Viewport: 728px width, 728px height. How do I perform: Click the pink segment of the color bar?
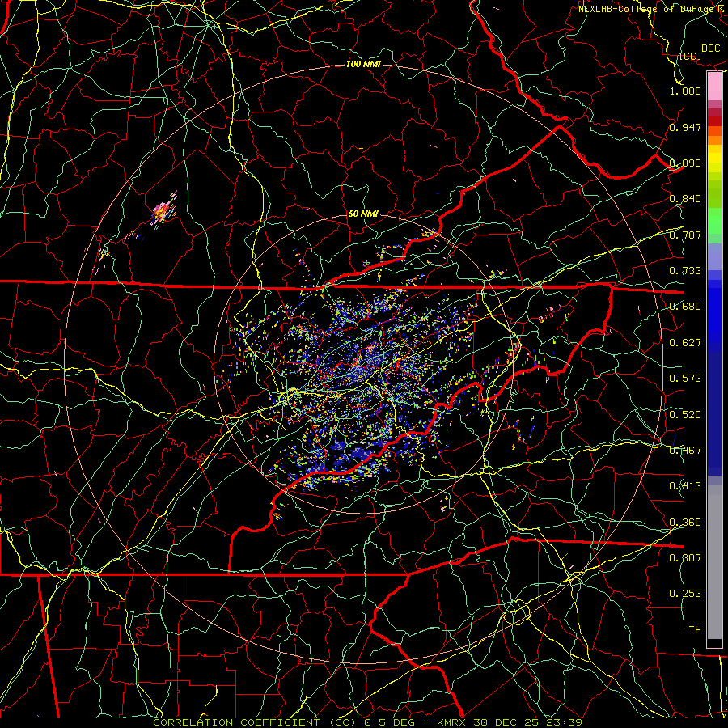point(714,86)
